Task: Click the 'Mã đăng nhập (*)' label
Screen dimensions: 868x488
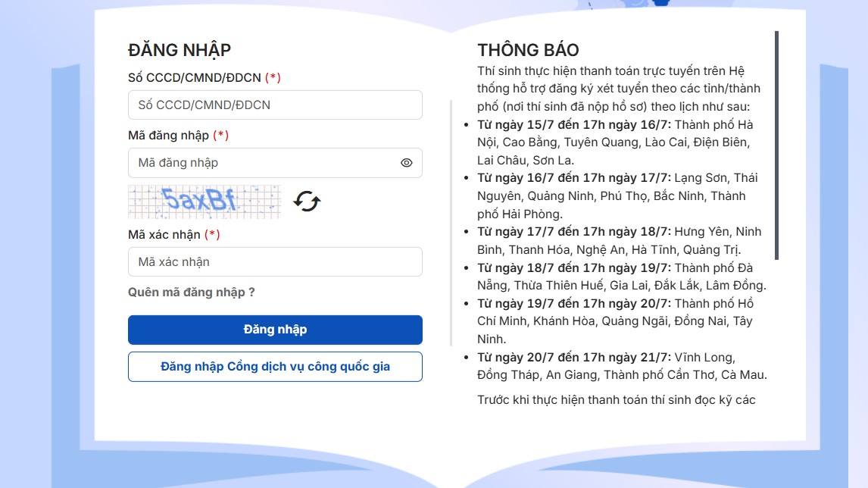Action: tap(178, 135)
